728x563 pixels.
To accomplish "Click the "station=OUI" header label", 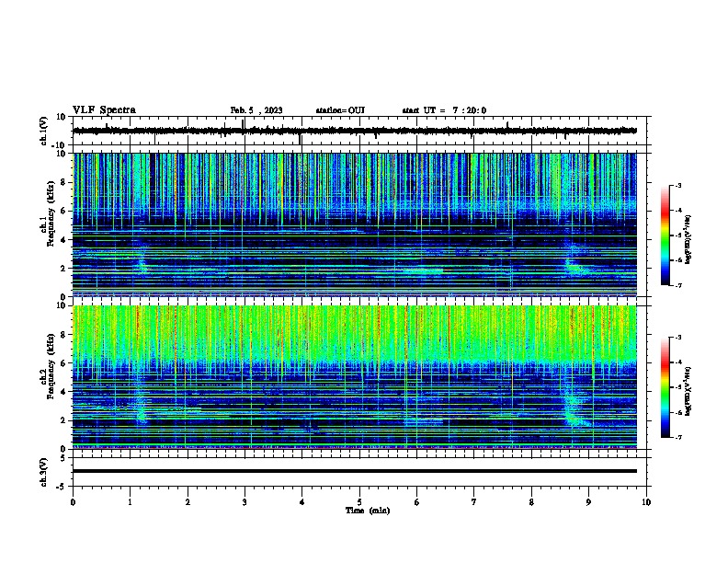I will coord(340,110).
